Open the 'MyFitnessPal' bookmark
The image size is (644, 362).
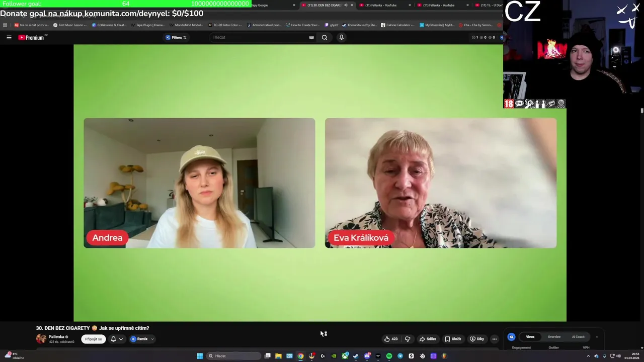click(437, 25)
